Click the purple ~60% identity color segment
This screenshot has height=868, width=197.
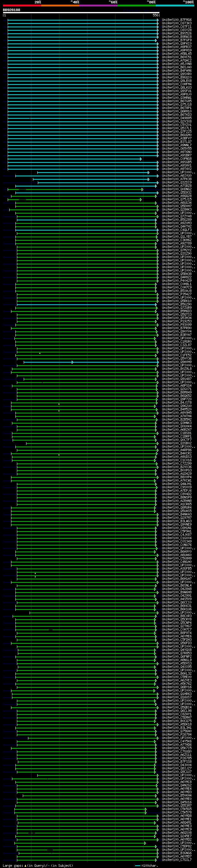(98, 6)
